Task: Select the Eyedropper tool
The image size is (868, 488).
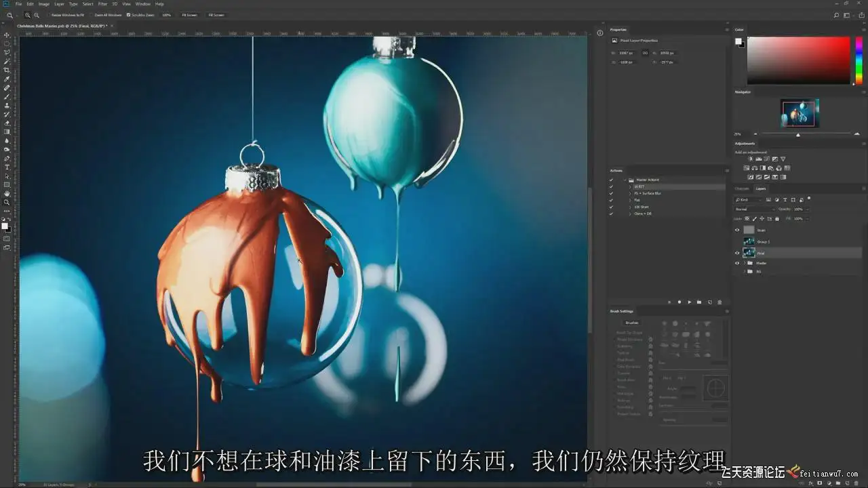Action: tap(7, 79)
